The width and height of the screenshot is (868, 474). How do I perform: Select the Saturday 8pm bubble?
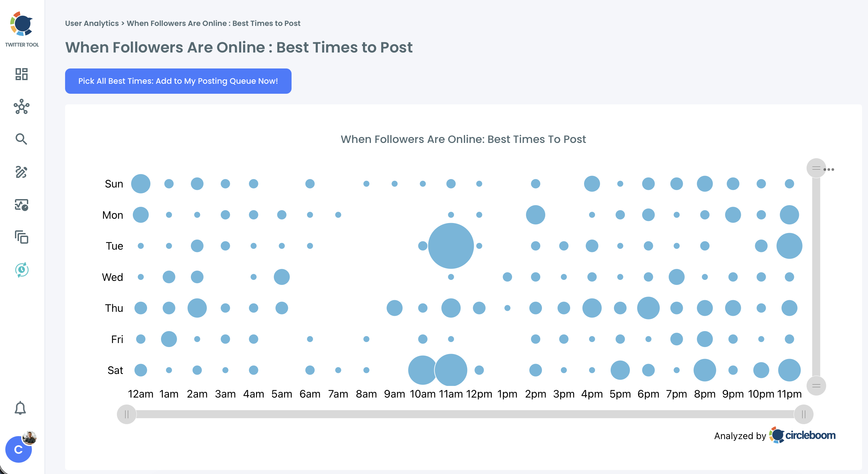pyautogui.click(x=705, y=370)
